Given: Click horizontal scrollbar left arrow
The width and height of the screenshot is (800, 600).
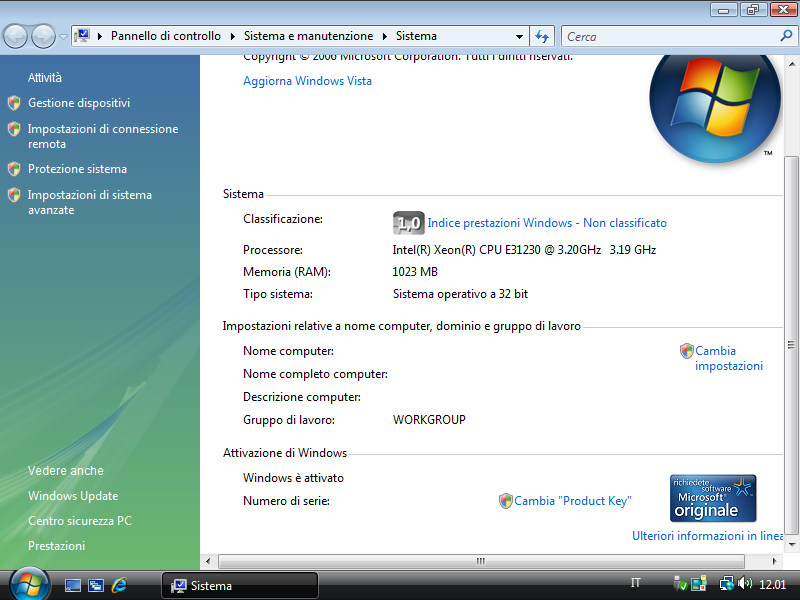Looking at the screenshot, I should pyautogui.click(x=208, y=561).
